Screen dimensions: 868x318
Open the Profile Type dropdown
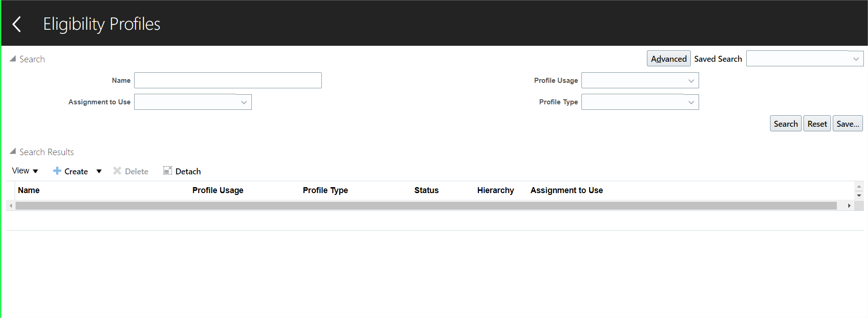pyautogui.click(x=640, y=102)
